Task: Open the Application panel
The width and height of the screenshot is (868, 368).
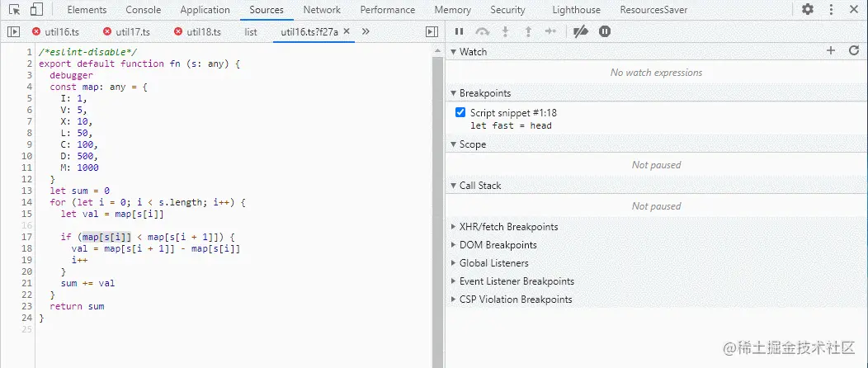Action: click(205, 10)
